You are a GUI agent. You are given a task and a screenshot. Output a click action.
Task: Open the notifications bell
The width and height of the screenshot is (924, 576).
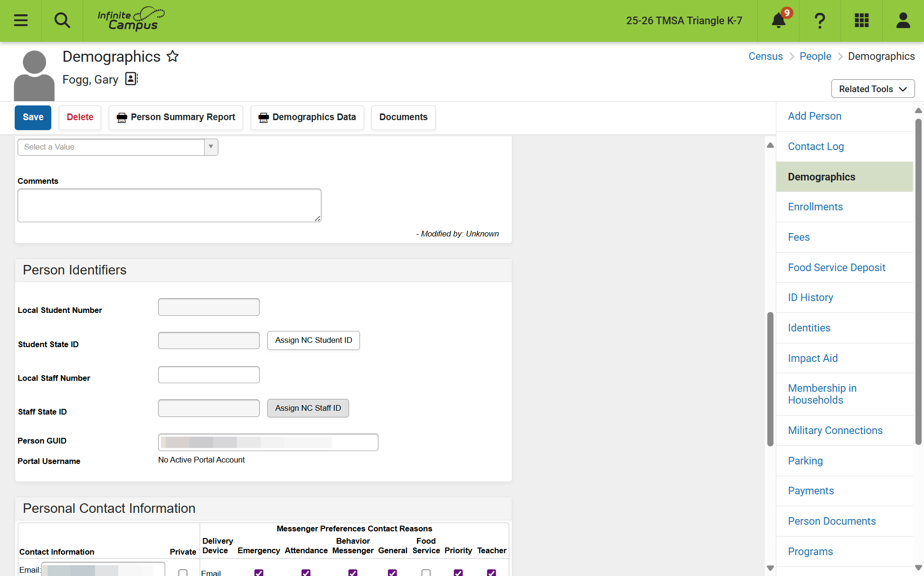tap(779, 20)
